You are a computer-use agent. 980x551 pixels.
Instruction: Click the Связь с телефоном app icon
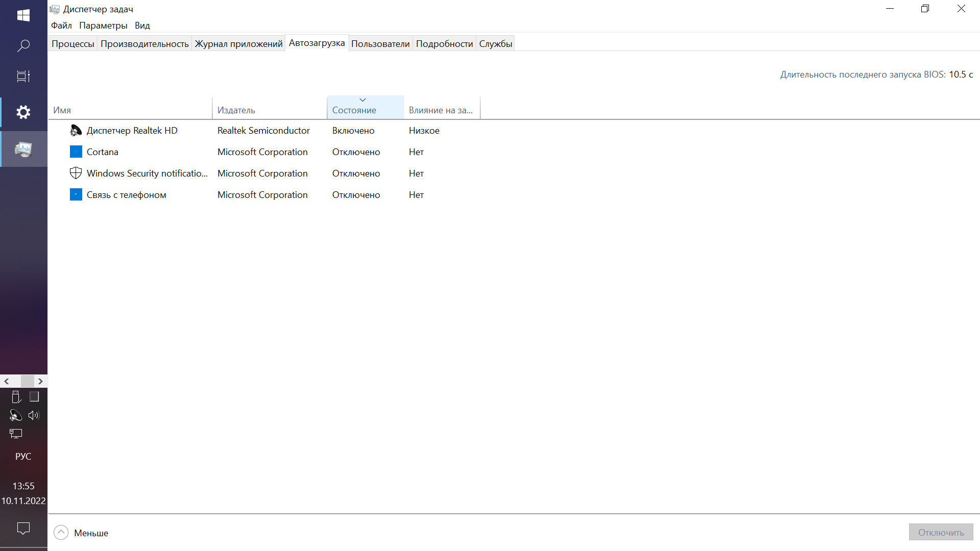[x=76, y=195]
